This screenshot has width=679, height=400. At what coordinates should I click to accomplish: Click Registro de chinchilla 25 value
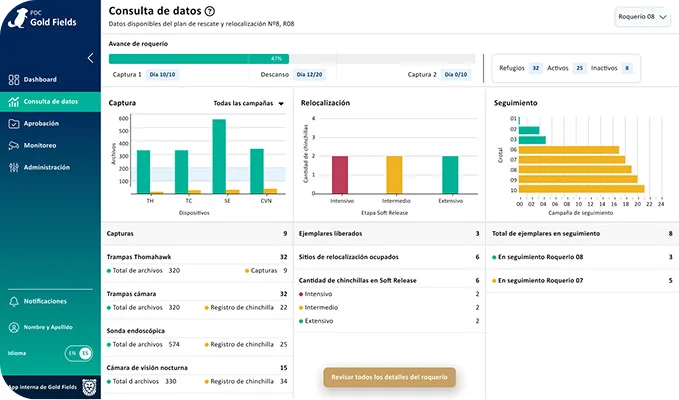284,345
